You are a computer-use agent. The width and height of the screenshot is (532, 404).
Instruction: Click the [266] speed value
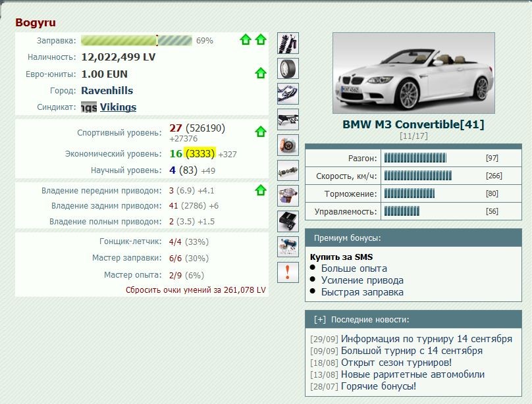pyautogui.click(x=494, y=176)
